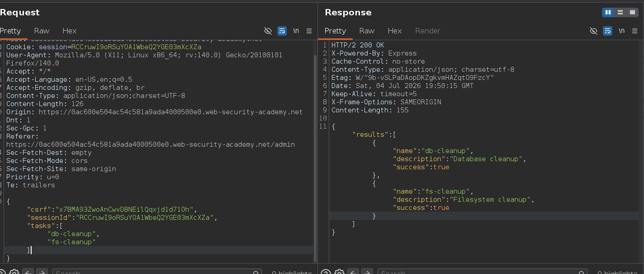Click the Keep-Alive: timeout=5 header

374,94
